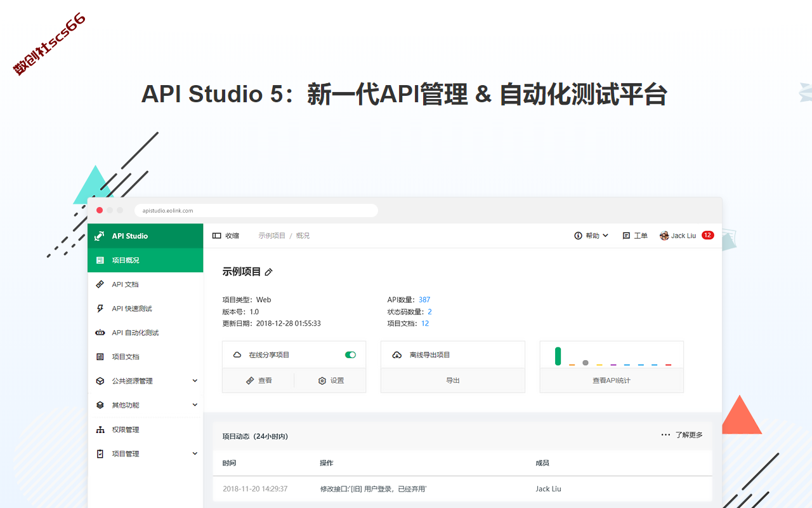Screen dimensions: 812x508
Task: Click 查看 under online sharing
Action: click(x=259, y=380)
